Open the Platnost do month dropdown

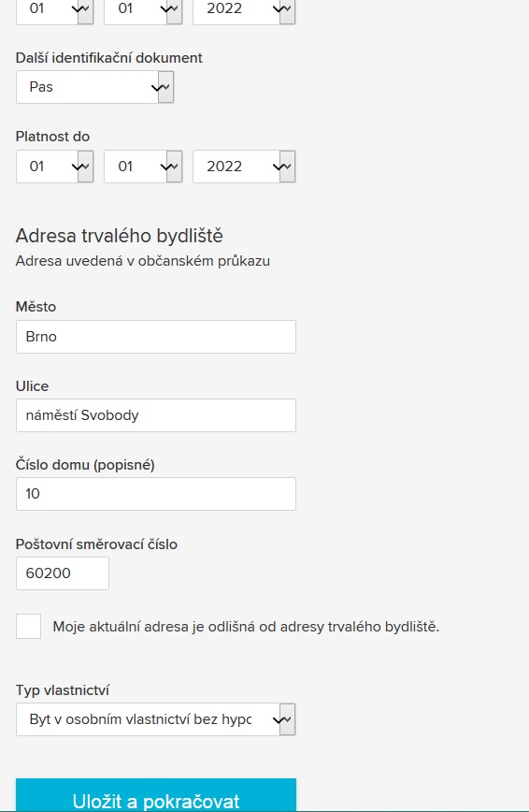point(143,167)
